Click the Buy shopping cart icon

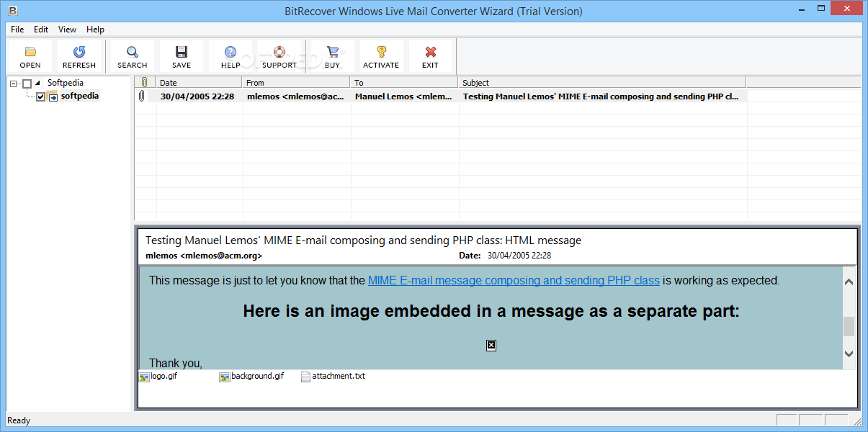click(332, 52)
